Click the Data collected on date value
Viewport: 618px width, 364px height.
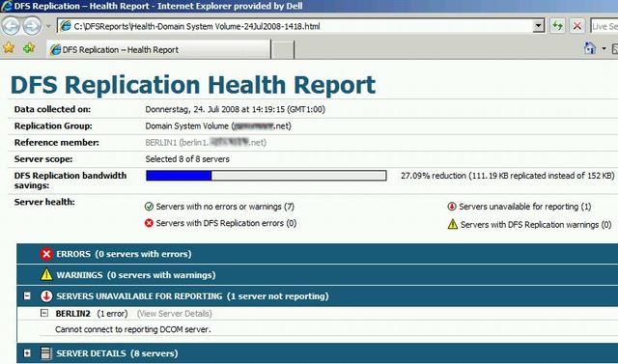(x=236, y=109)
